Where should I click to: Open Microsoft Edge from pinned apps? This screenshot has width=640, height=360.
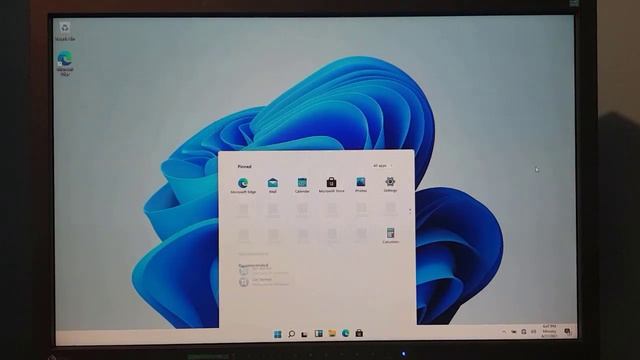243,185
